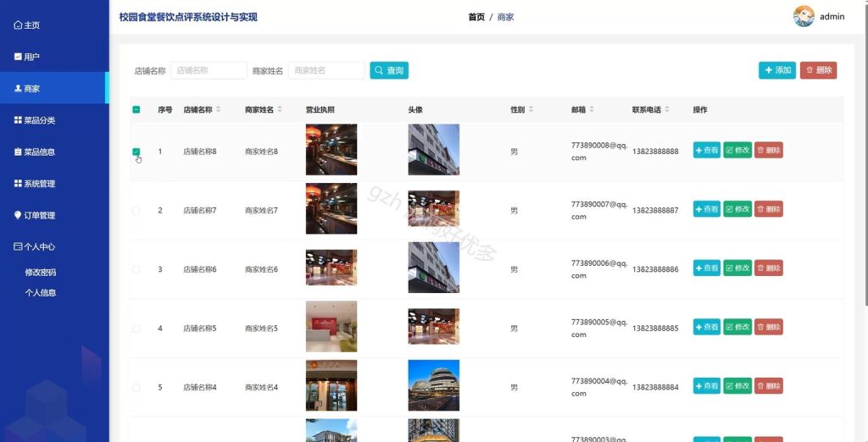Click the 首页 breadcrumb link
This screenshot has height=442, width=868.
coord(476,17)
